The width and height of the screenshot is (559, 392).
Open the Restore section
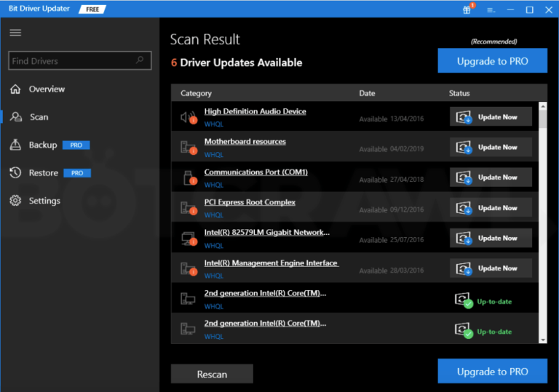(x=44, y=173)
